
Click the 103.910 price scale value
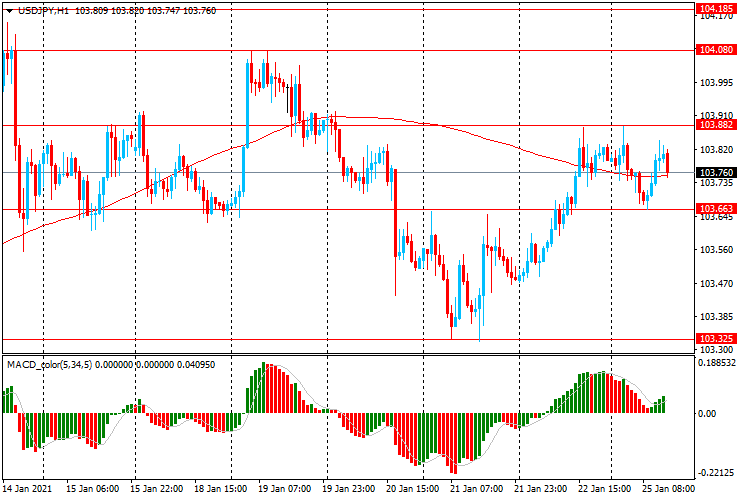pyautogui.click(x=716, y=116)
